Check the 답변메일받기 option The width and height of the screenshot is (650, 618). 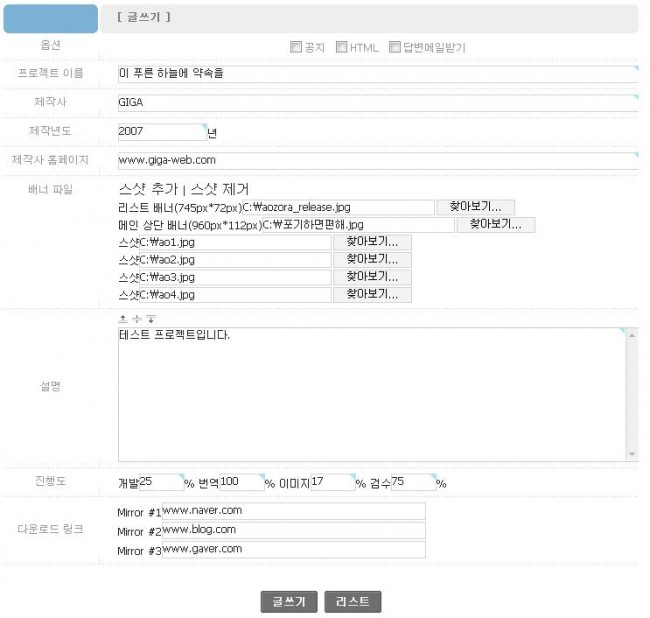395,47
